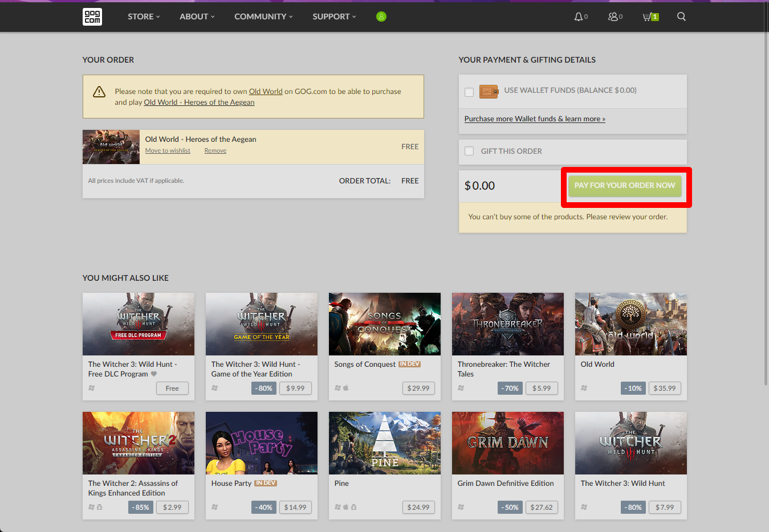The image size is (769, 532).
Task: Click the Apple icon on the Songs of Conquest card
Action: 345,388
